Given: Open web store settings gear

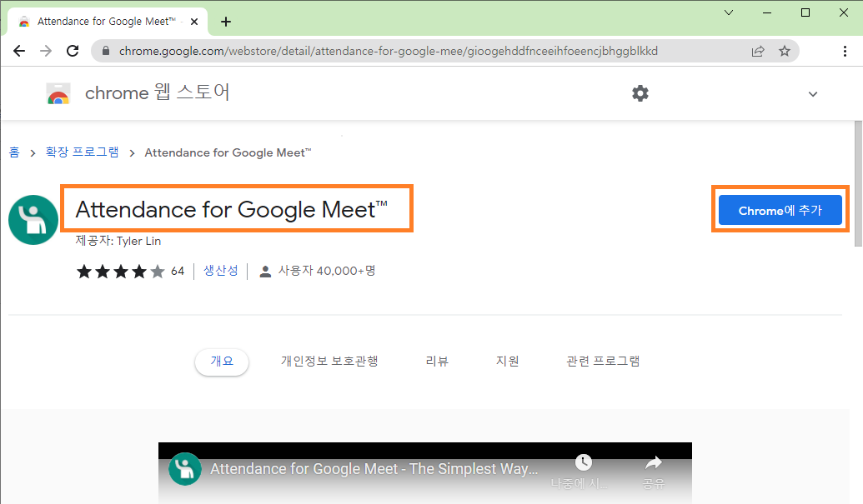Looking at the screenshot, I should (640, 93).
